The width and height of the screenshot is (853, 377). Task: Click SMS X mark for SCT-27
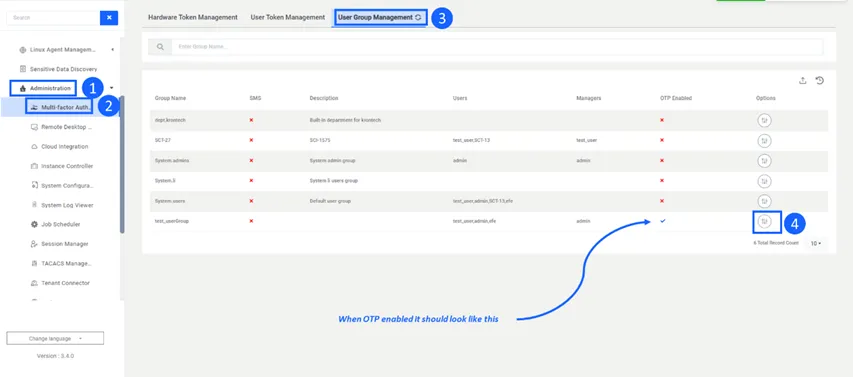251,140
